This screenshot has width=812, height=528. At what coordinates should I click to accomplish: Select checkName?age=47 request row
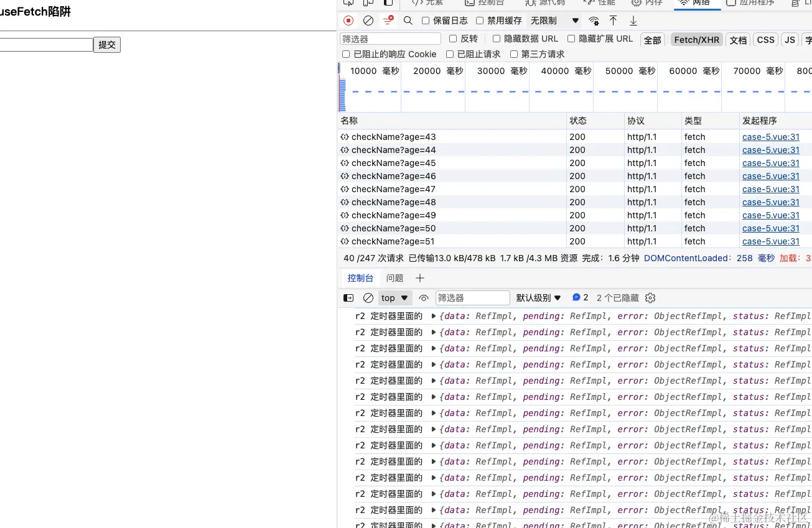coord(574,189)
